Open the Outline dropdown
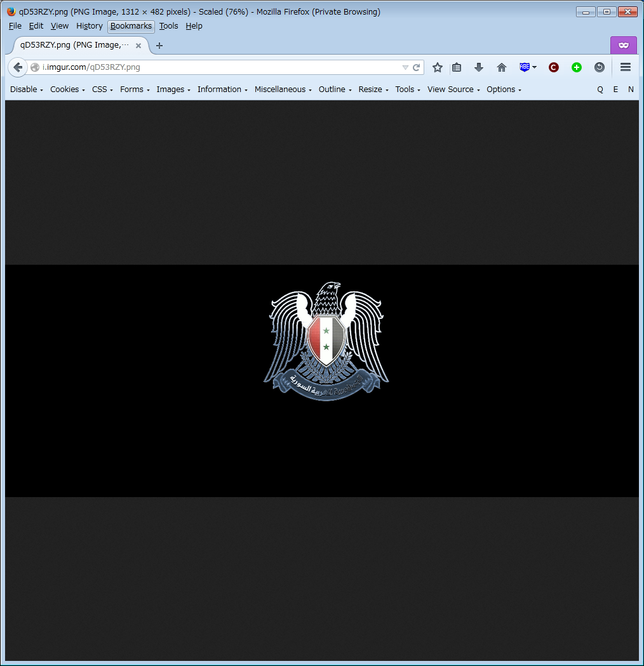Screen dimensions: 644x666 (335, 89)
